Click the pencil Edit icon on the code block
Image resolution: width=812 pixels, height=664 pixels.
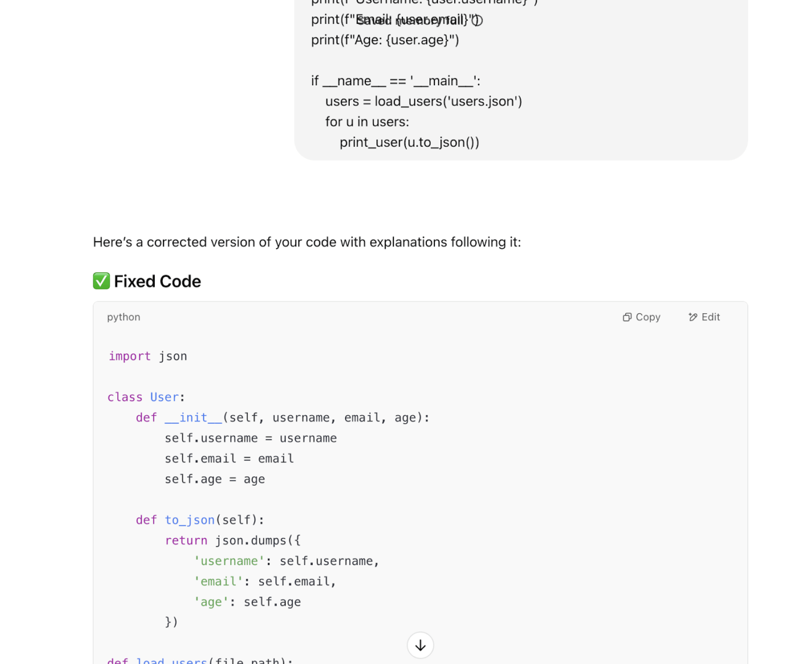click(x=693, y=317)
